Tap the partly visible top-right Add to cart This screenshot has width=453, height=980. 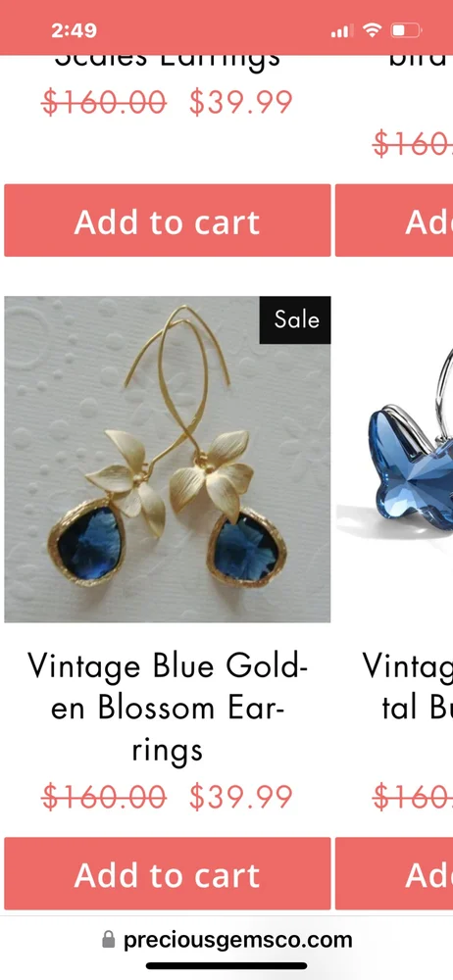tap(394, 220)
